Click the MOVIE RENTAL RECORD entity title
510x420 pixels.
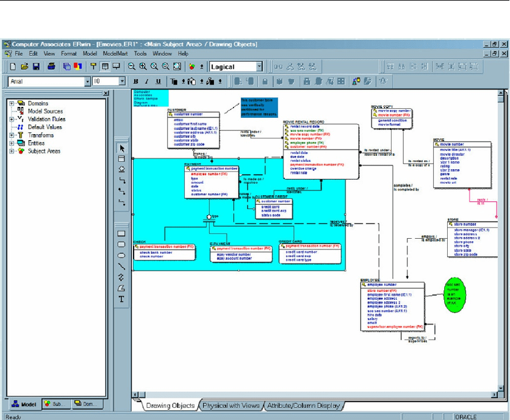[x=303, y=122]
